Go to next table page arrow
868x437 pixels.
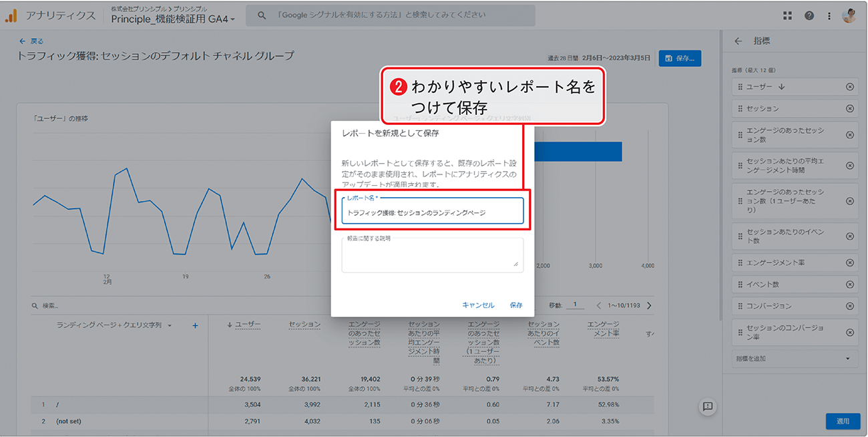(649, 305)
